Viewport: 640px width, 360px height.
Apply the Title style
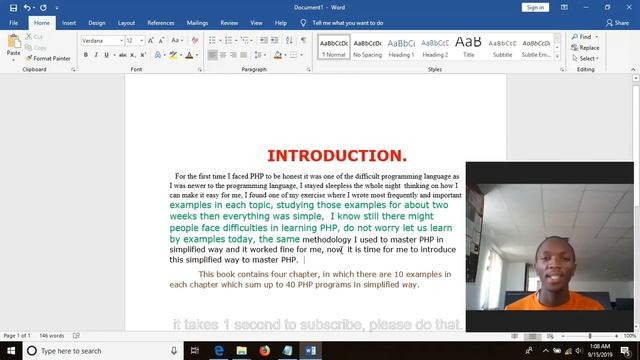(469, 47)
